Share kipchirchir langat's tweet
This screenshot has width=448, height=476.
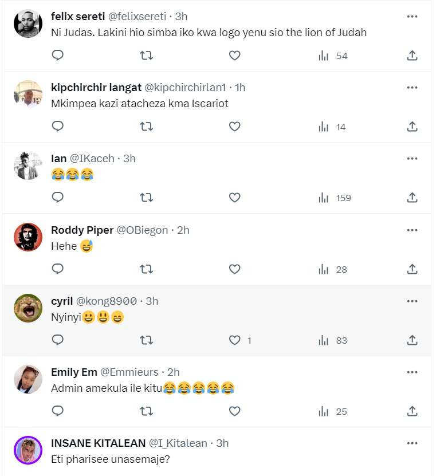click(x=412, y=127)
